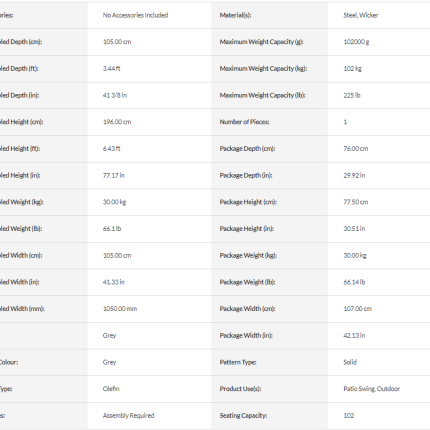Click the "Package Weight (lb):" label
430x430 pixels.
(247, 282)
